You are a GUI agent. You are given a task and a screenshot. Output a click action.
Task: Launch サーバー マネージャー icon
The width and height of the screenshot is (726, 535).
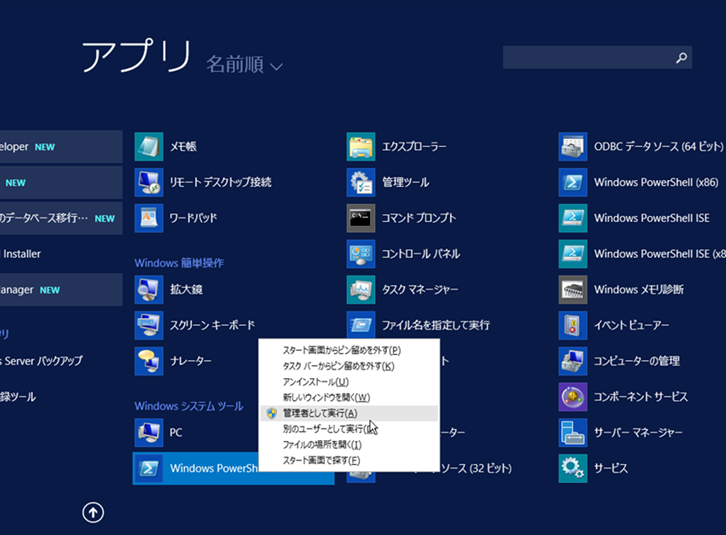pyautogui.click(x=573, y=432)
